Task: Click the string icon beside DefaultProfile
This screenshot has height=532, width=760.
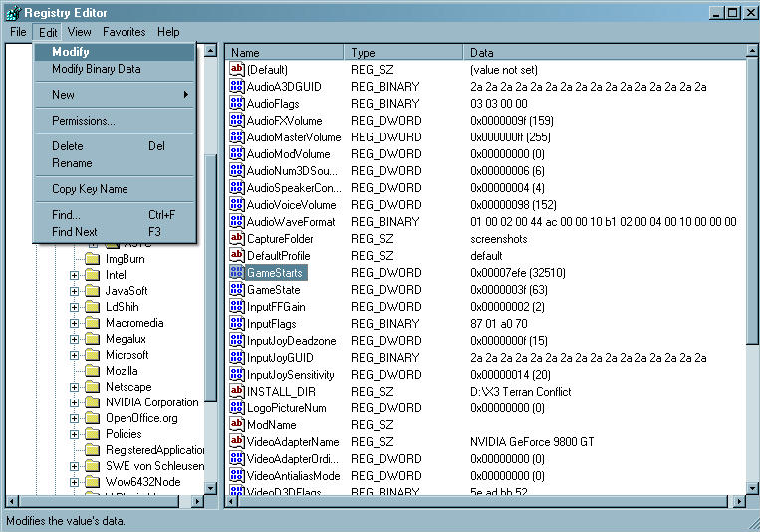Action: [236, 256]
